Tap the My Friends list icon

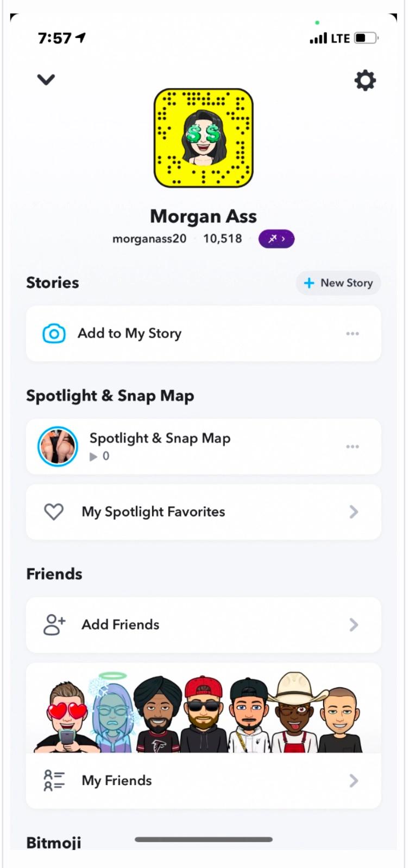(x=54, y=781)
